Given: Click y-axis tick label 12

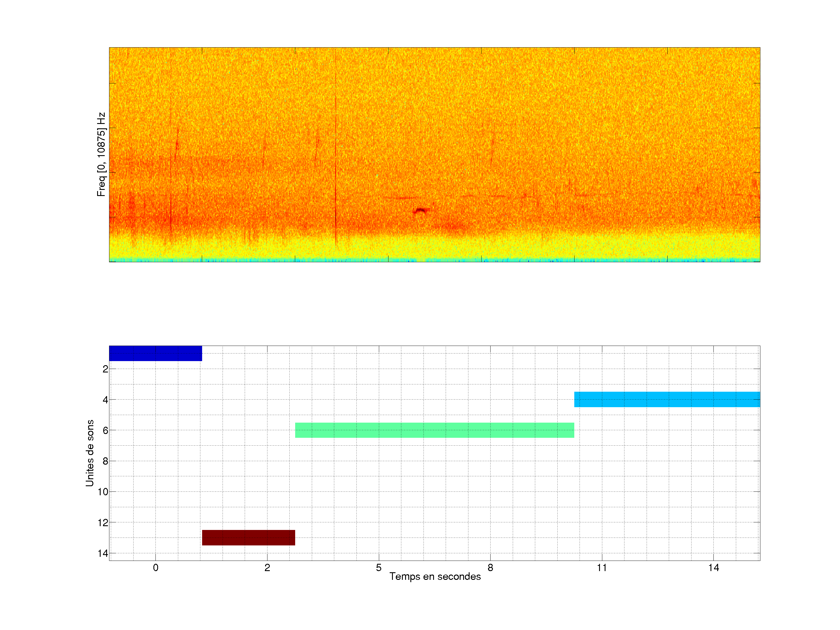Looking at the screenshot, I should coord(103,523).
